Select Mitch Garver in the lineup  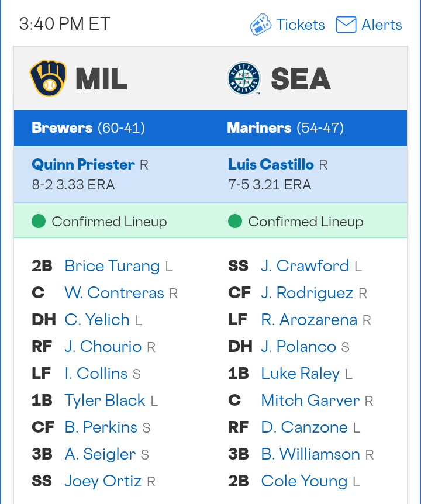pos(310,401)
